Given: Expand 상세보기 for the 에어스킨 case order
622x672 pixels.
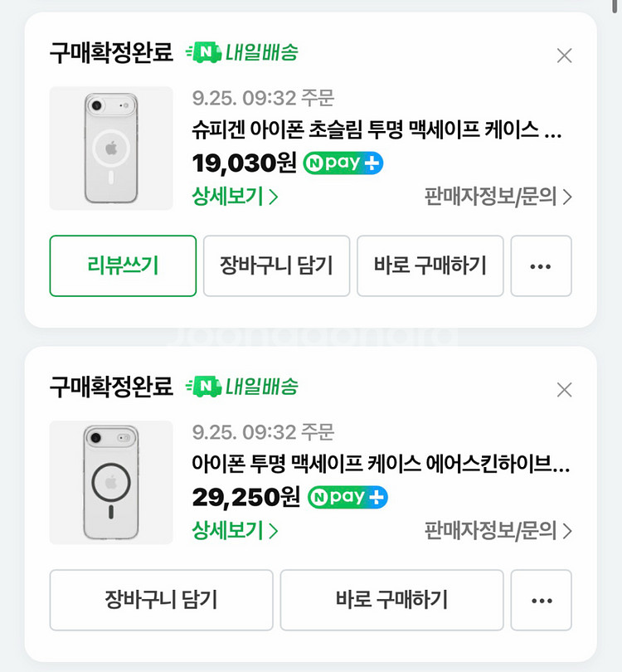Looking at the screenshot, I should tap(235, 530).
